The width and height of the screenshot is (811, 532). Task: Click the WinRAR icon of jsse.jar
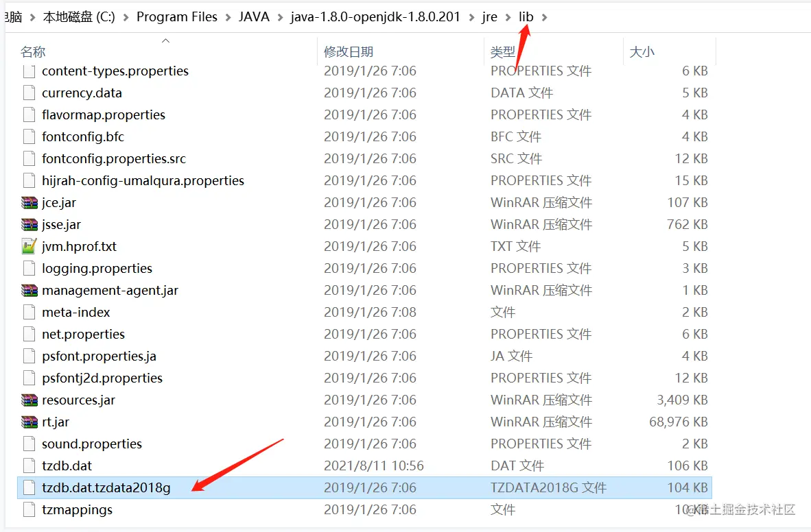point(30,224)
